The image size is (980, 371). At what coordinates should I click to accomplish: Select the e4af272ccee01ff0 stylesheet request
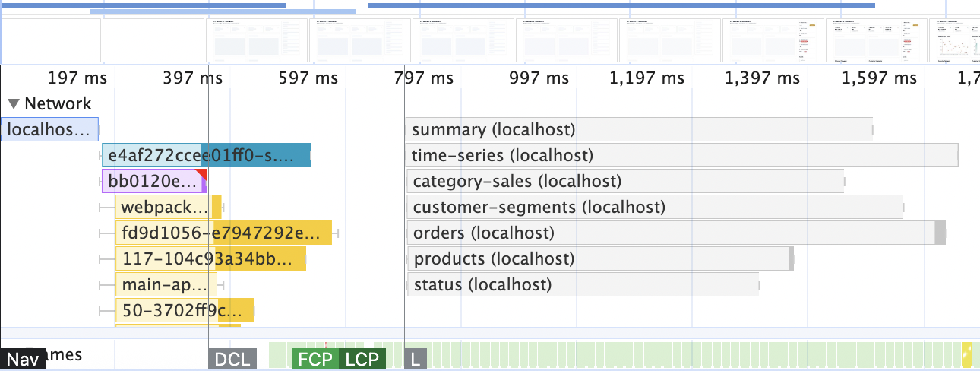pos(206,156)
